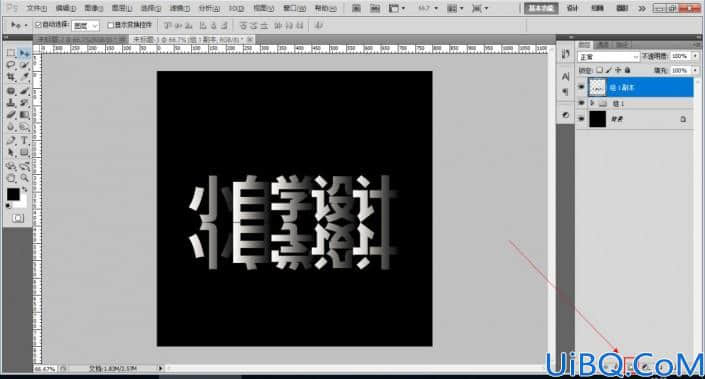This screenshot has height=379, width=705.
Task: Hide the selected group 1 copy layer
Action: (581, 87)
